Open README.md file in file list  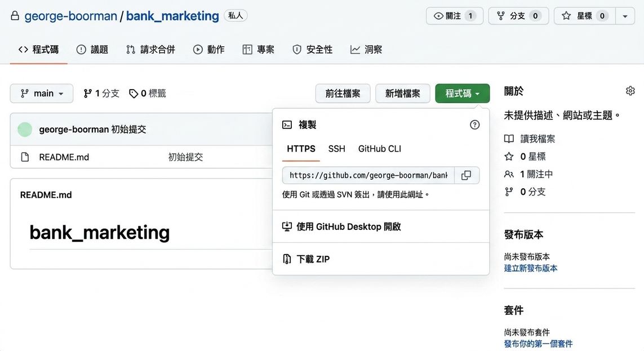pos(64,157)
